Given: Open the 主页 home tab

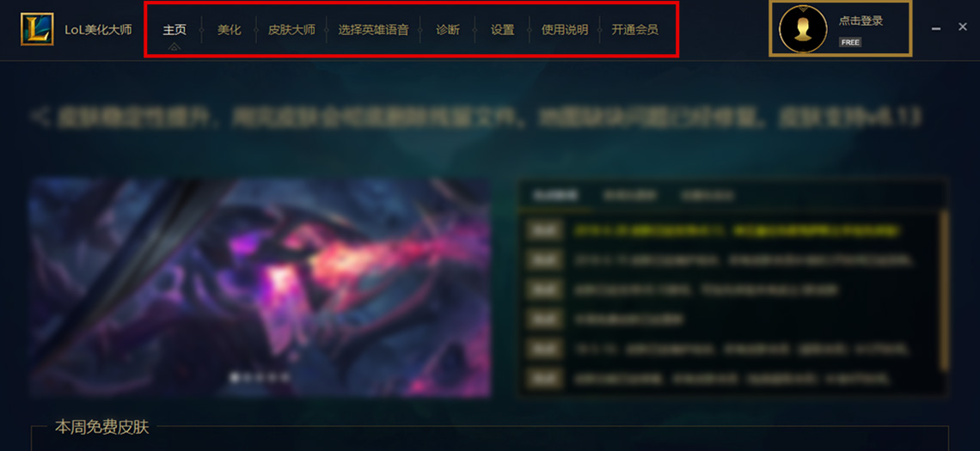Looking at the screenshot, I should (x=175, y=30).
